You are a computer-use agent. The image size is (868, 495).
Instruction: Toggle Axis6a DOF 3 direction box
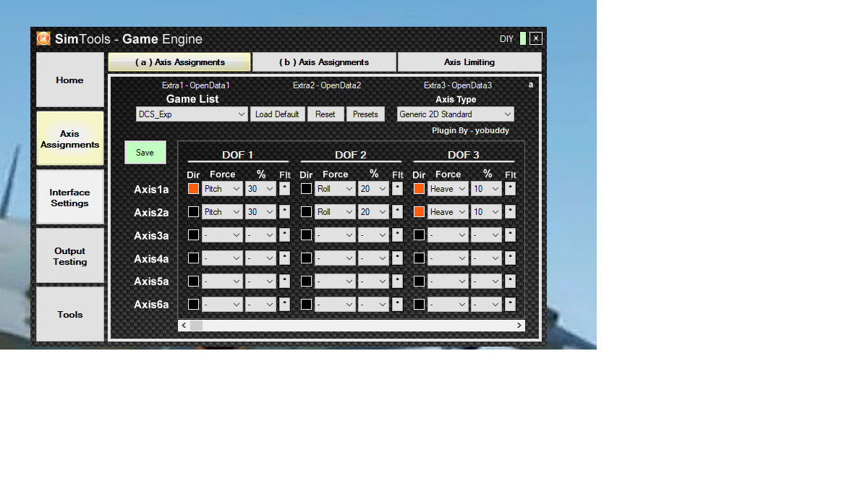click(419, 305)
